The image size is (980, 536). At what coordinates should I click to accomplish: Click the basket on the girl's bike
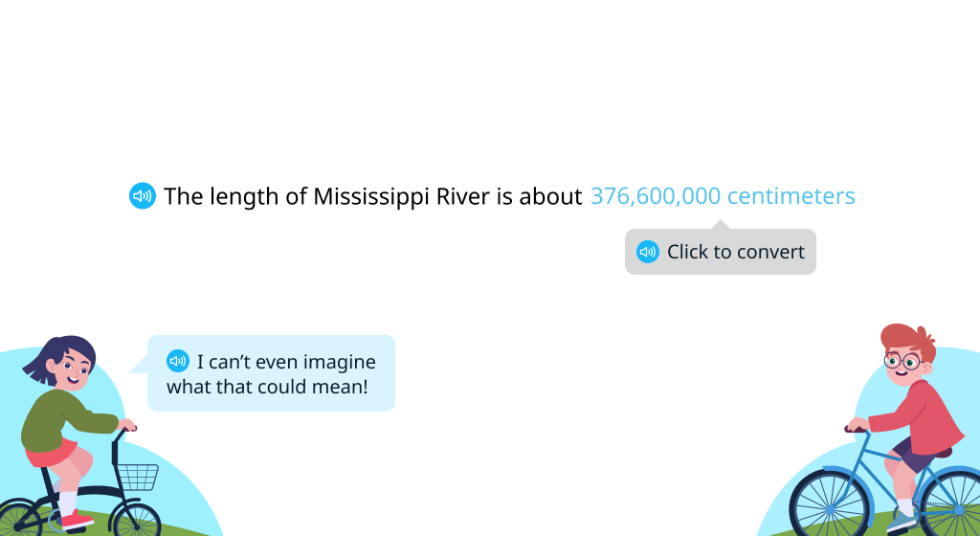[138, 478]
